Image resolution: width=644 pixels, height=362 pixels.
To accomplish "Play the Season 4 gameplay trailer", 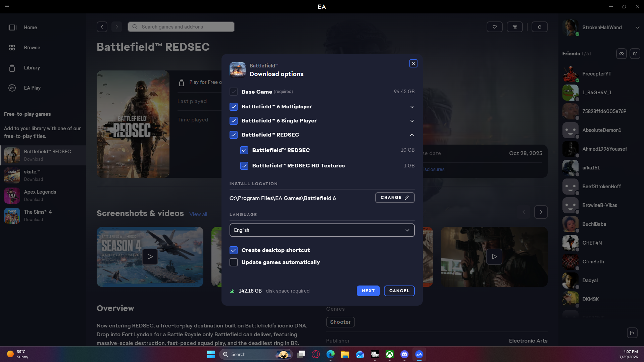I will point(150,257).
